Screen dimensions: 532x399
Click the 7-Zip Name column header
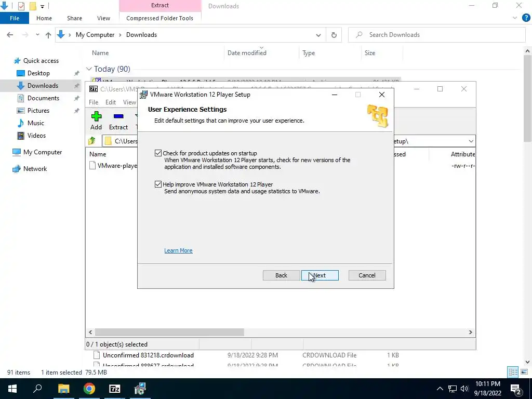[x=98, y=154]
